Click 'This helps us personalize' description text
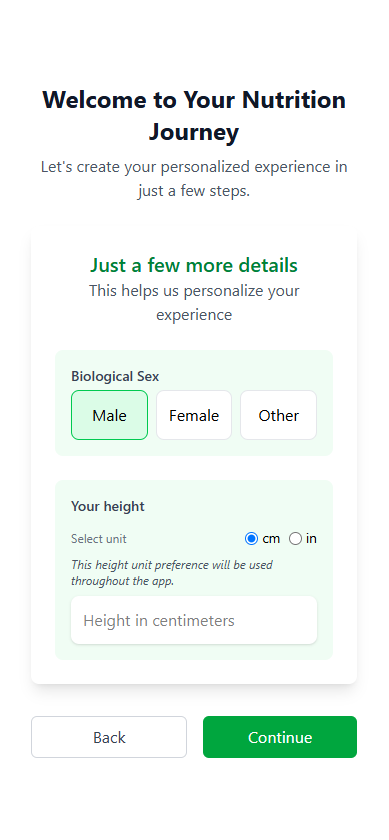The height and width of the screenshot is (840, 389). (194, 303)
